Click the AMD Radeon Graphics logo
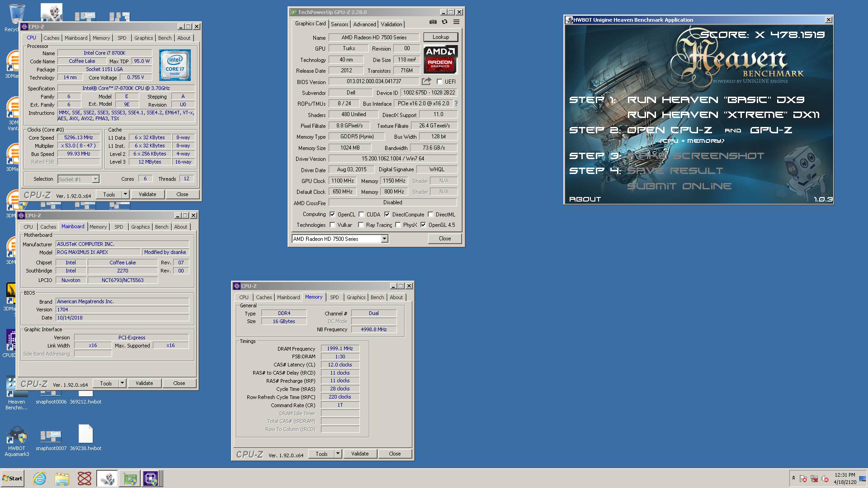Image resolution: width=868 pixels, height=488 pixels. (440, 59)
